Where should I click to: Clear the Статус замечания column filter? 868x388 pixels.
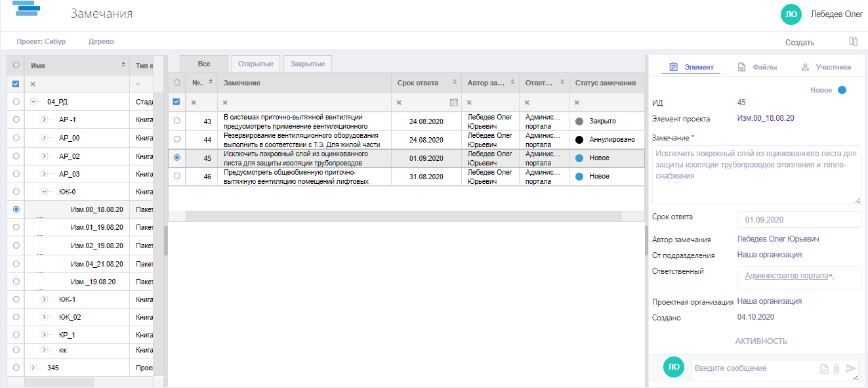pos(577,102)
